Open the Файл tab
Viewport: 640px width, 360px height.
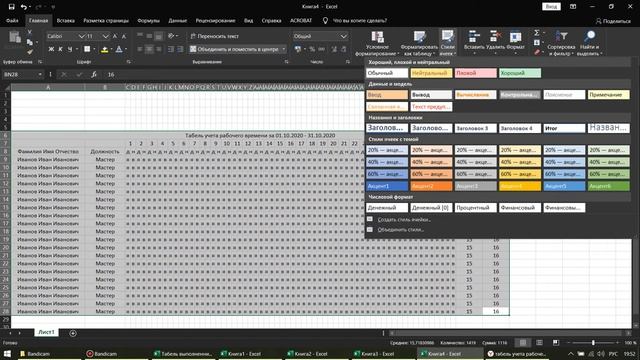[12, 20]
